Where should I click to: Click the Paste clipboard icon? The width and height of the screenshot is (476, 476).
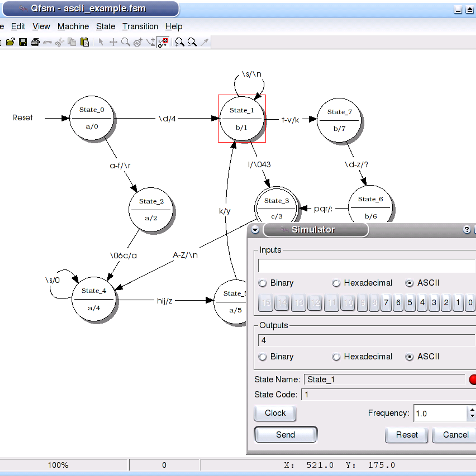point(85,42)
